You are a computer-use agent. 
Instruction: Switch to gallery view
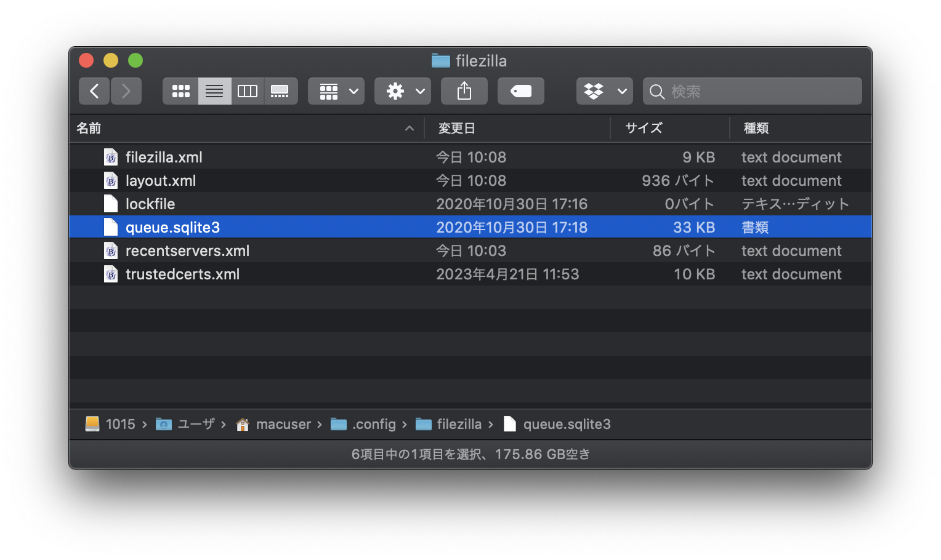(x=281, y=90)
